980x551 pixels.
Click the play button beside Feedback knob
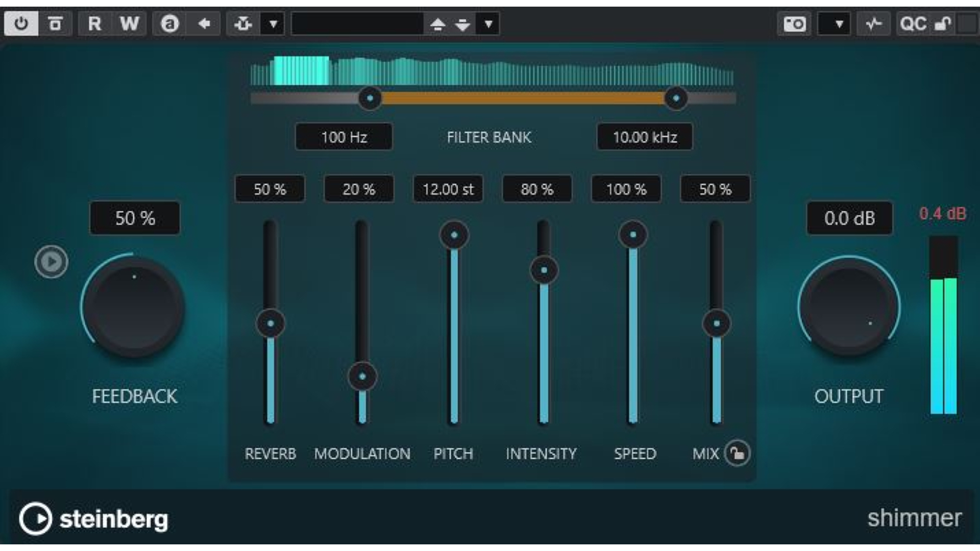51,262
